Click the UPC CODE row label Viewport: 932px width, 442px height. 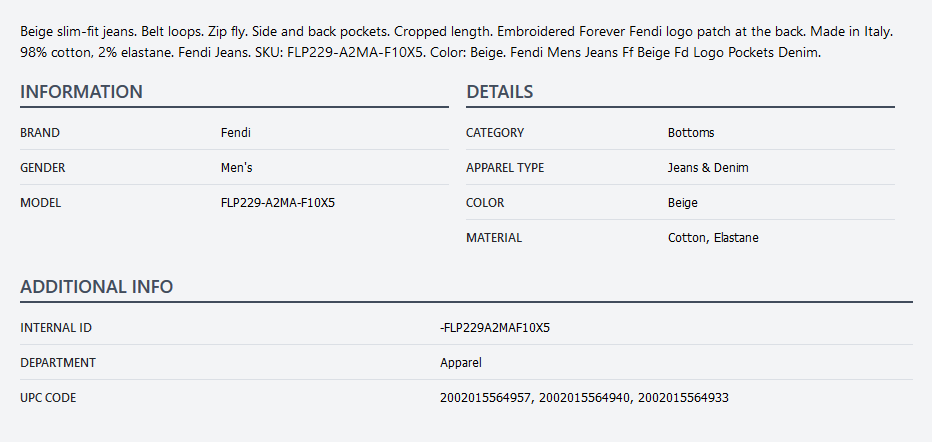tap(48, 398)
